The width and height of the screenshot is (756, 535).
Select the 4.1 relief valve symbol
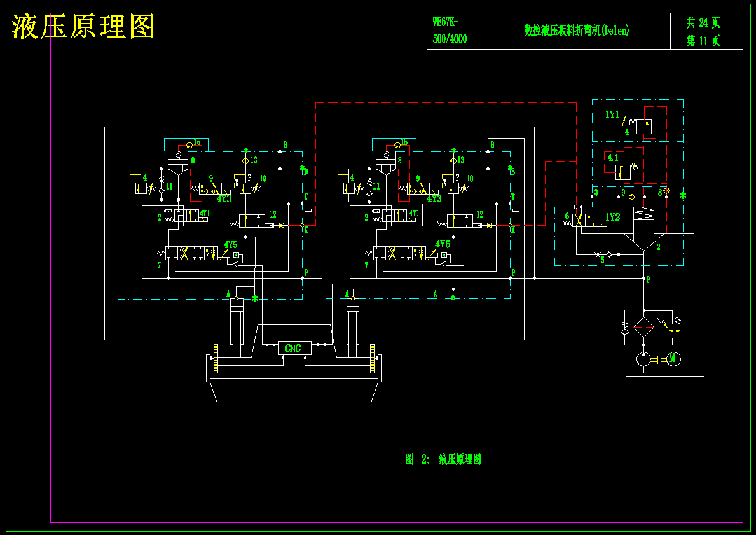(623, 172)
